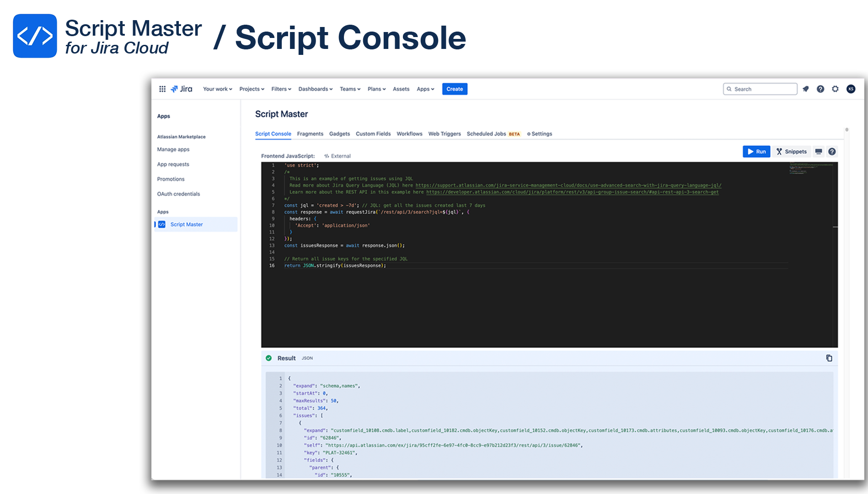
Task: Click the user profile avatar
Action: [851, 89]
